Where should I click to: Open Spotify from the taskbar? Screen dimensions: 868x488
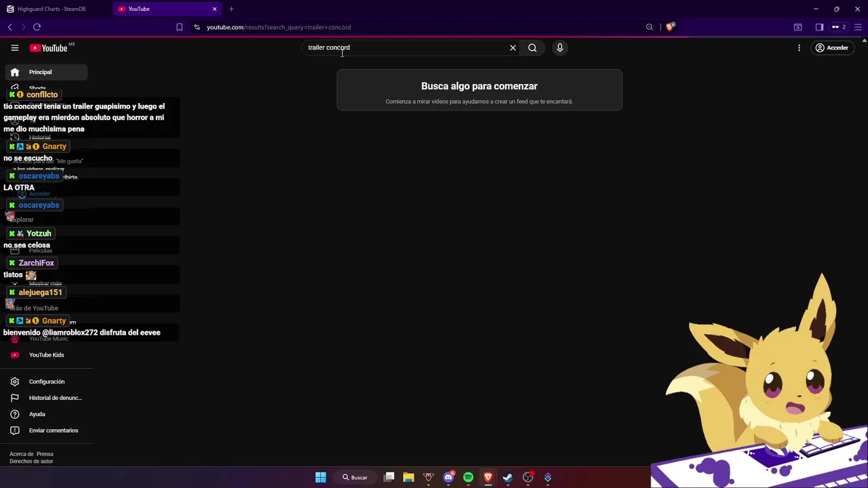[x=468, y=477]
